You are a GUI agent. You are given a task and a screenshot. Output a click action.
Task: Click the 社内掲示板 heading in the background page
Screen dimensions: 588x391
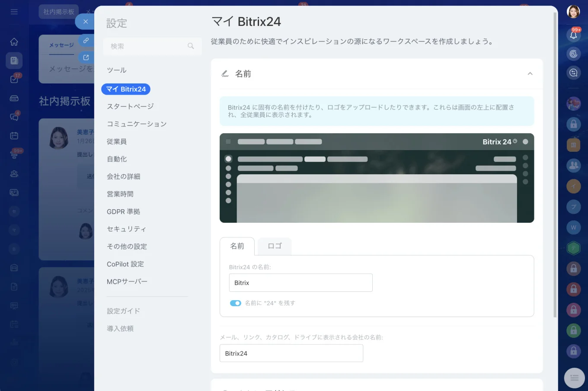coord(65,101)
